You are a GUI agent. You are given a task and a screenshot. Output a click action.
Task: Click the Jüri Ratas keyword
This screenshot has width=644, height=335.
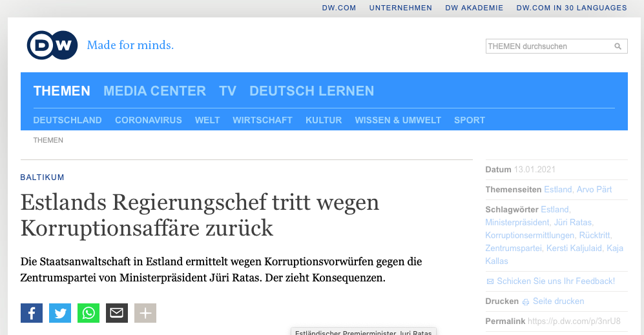(x=574, y=223)
